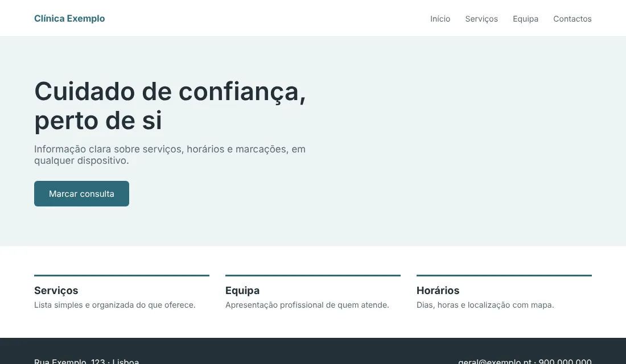Click the Marcar consulta button
Screen dimensions: 626x364
pos(81,193)
